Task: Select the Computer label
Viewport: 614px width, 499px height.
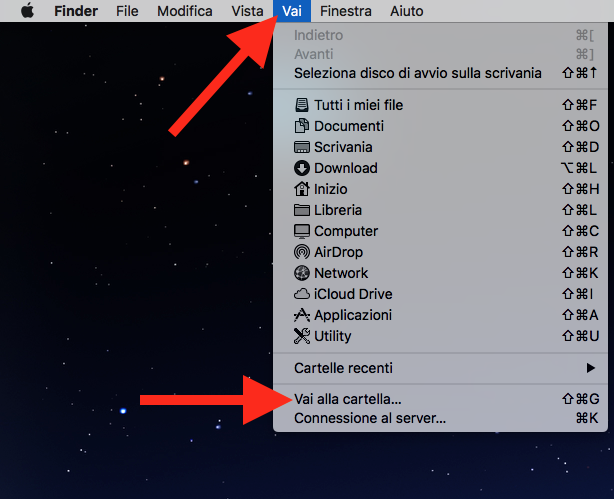Action: (x=346, y=231)
